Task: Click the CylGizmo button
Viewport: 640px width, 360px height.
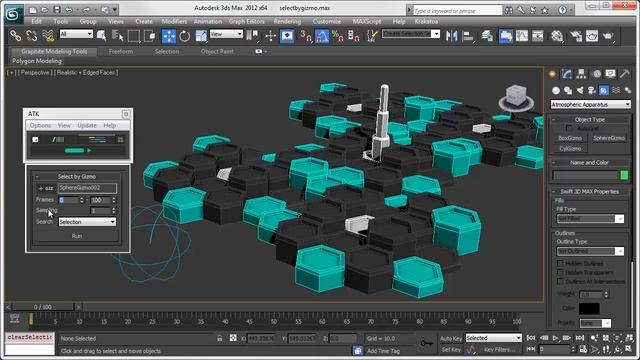Action: [x=570, y=149]
